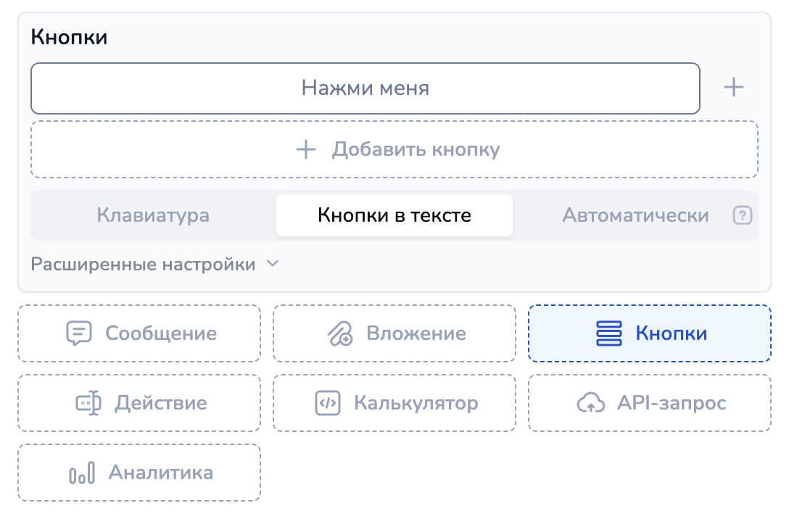
Task: Click the Сообщение speech bubble icon
Action: click(78, 333)
